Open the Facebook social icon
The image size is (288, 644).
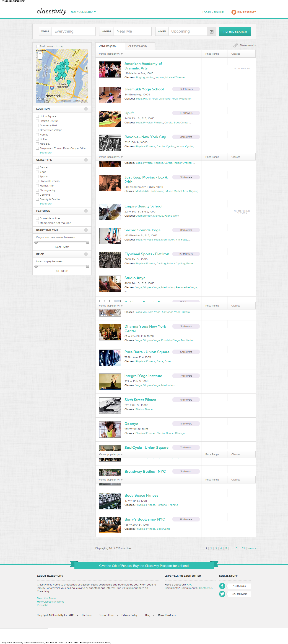coord(222,586)
